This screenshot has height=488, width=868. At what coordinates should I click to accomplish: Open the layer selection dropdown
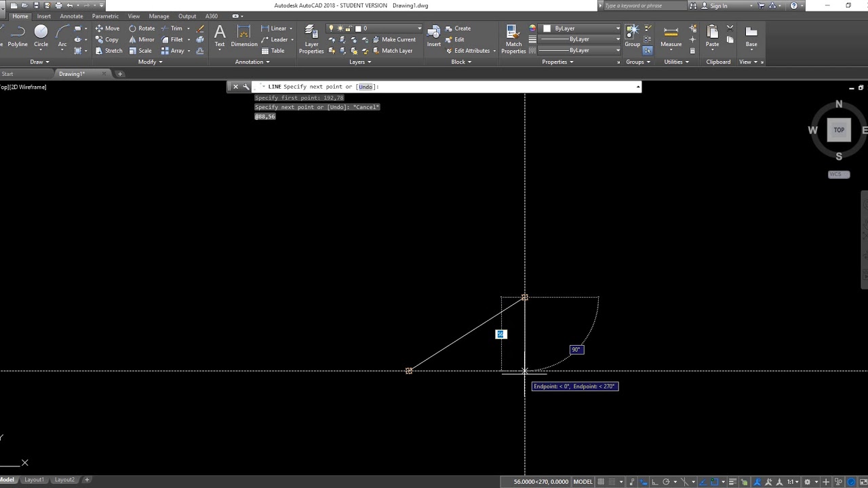(x=374, y=28)
